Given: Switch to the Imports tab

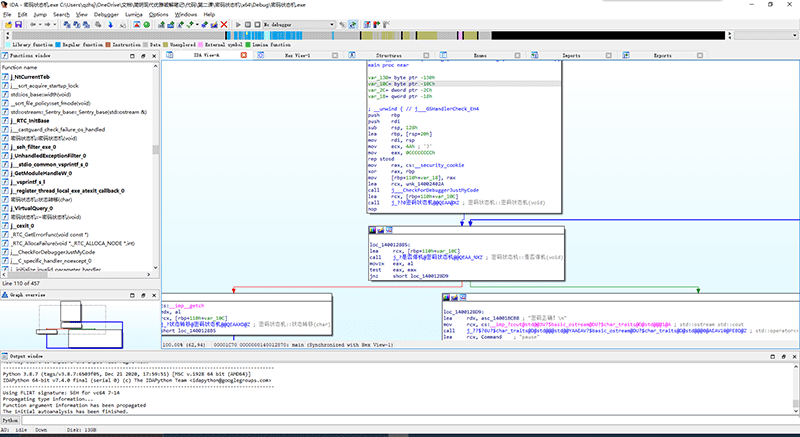Looking at the screenshot, I should [571, 56].
